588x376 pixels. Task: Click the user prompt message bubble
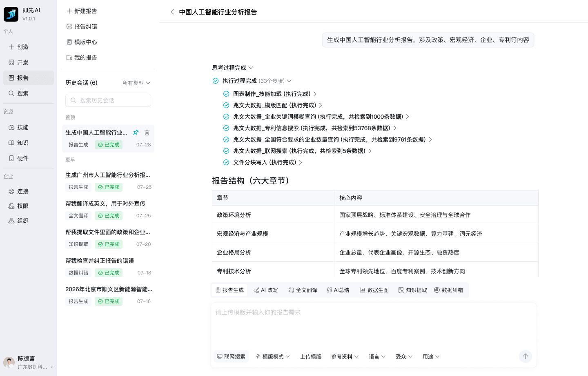(428, 40)
